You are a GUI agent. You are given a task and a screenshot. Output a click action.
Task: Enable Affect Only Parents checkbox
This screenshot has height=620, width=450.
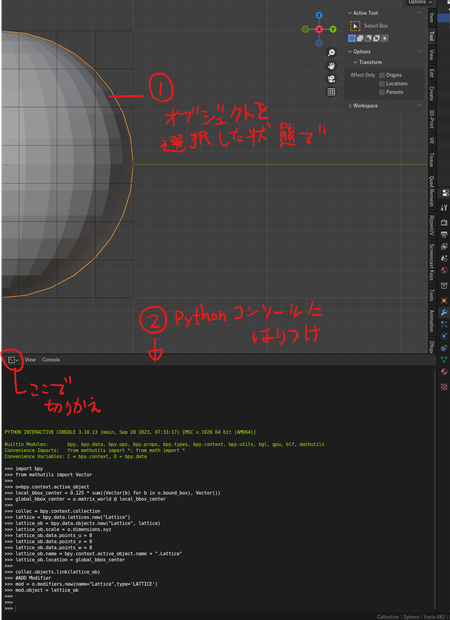pos(382,92)
